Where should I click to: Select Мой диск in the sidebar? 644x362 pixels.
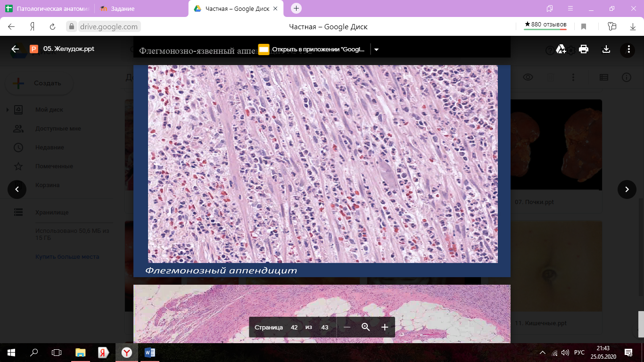[49, 110]
